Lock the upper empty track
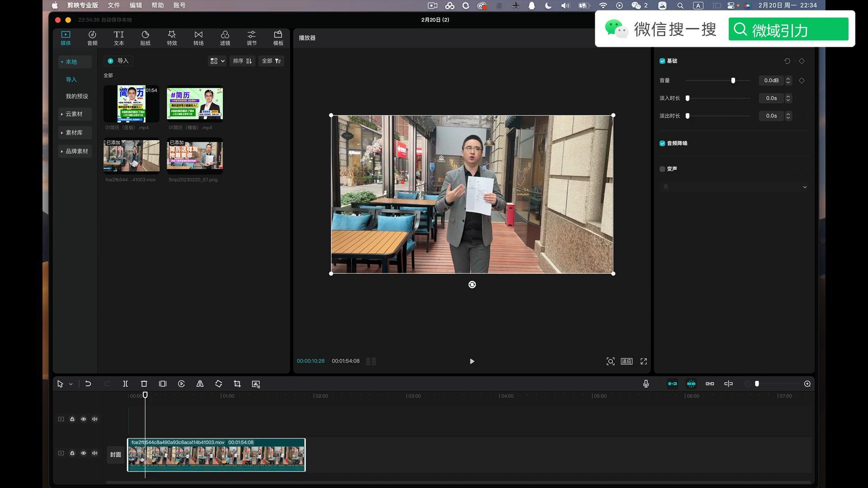 pyautogui.click(x=72, y=419)
